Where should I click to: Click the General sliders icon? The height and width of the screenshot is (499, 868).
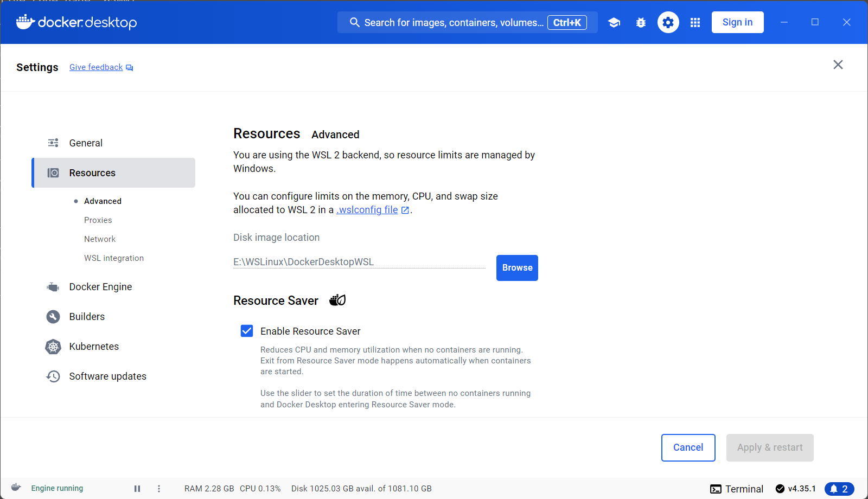[53, 143]
